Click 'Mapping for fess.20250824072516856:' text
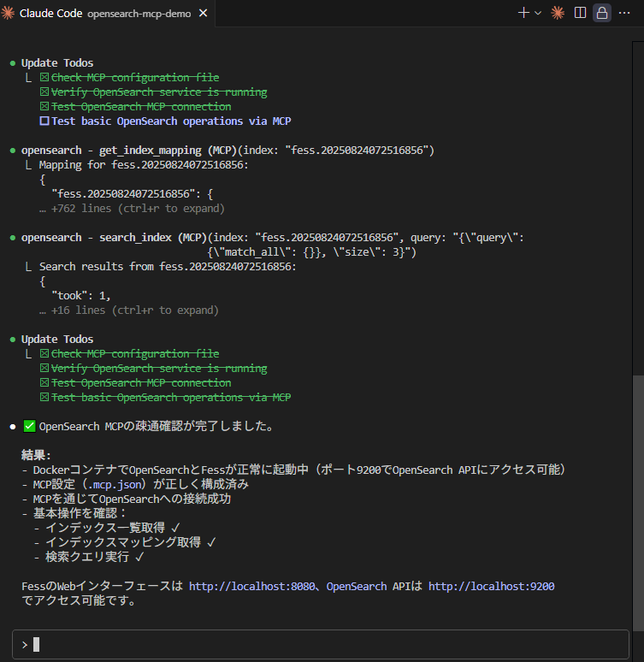Screen dimensions: 644x662 click(144, 165)
